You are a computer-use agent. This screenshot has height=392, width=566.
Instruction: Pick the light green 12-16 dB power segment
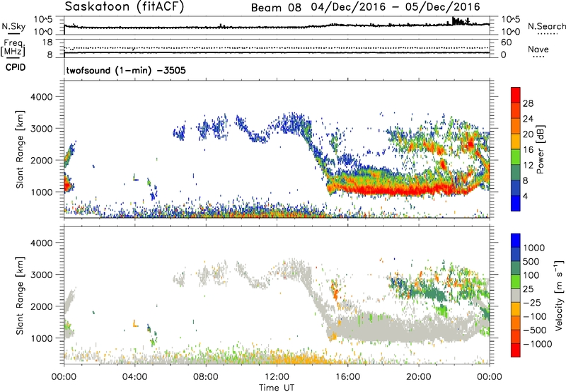point(516,157)
